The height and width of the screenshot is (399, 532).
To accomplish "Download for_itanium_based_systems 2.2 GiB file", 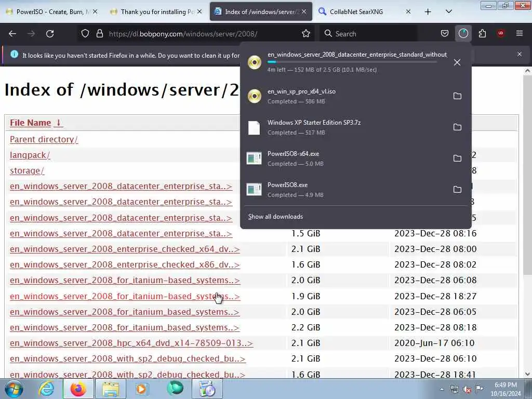I will [x=125, y=327].
